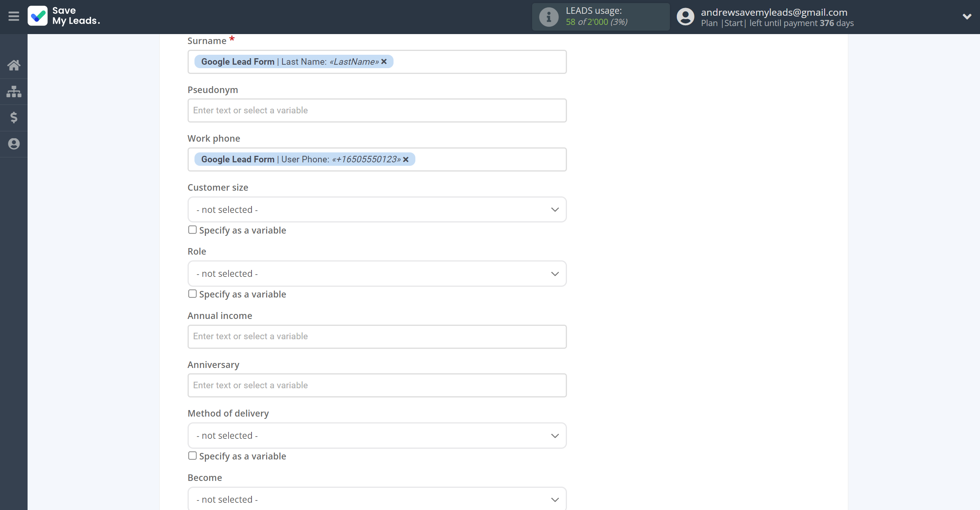Image resolution: width=980 pixels, height=510 pixels.
Task: Click the Annual income input field
Action: point(377,337)
